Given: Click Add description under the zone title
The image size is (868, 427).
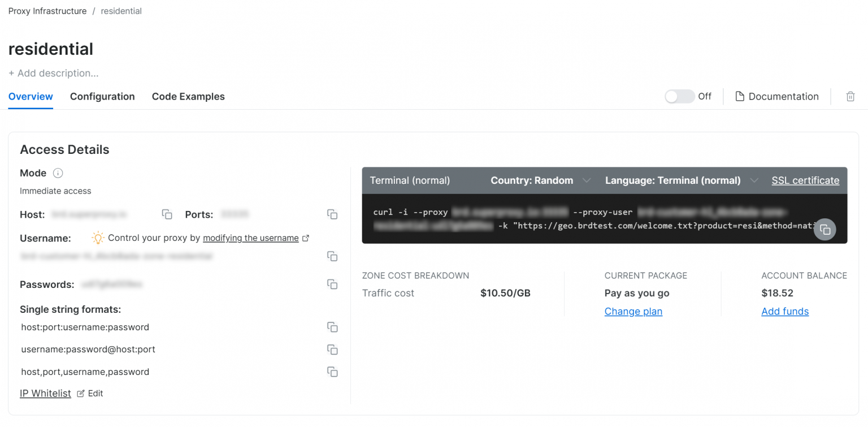Looking at the screenshot, I should [x=53, y=73].
